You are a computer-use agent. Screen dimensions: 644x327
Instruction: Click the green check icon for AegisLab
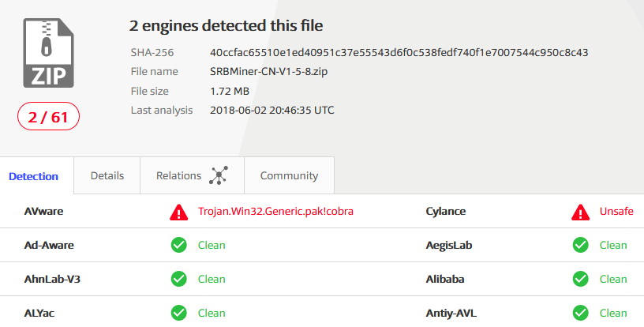click(580, 245)
